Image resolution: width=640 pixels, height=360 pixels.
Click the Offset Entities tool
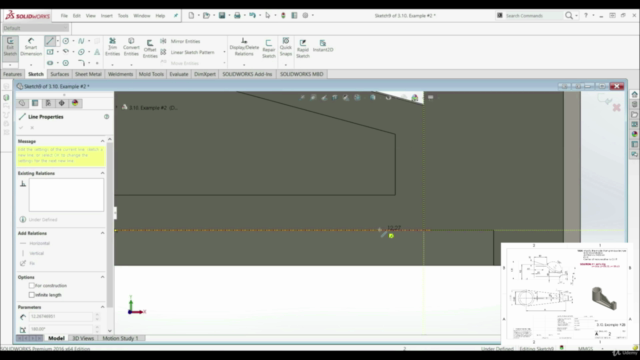click(150, 49)
